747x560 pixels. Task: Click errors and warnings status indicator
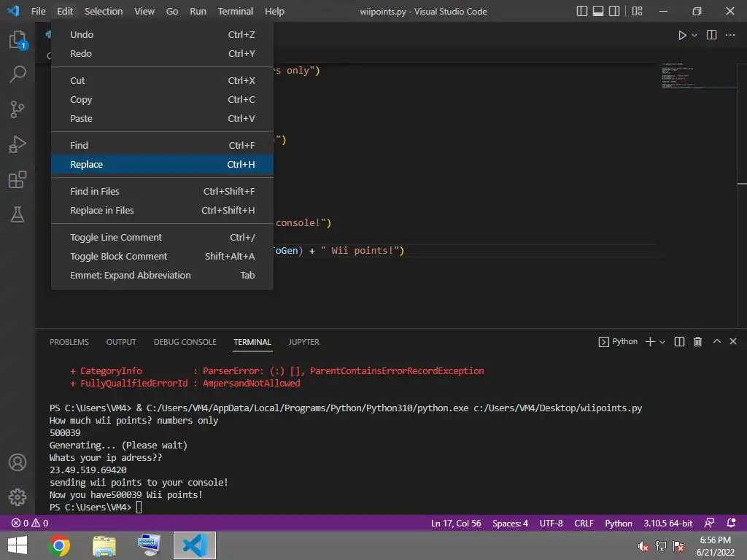click(29, 523)
